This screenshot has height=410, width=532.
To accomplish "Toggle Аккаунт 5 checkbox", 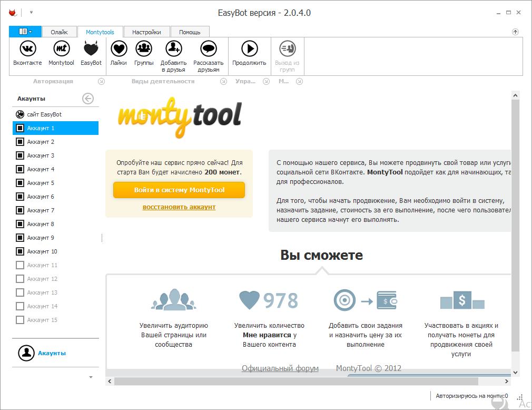I will pyautogui.click(x=20, y=183).
